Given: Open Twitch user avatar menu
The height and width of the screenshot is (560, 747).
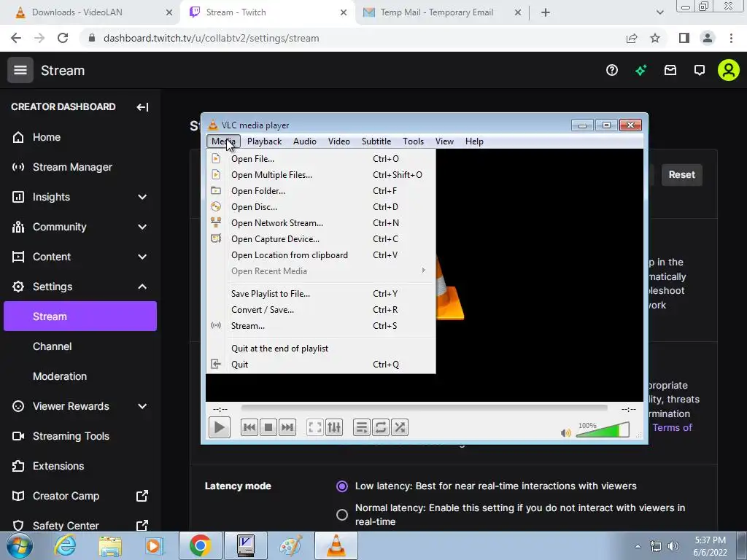Looking at the screenshot, I should click(729, 71).
